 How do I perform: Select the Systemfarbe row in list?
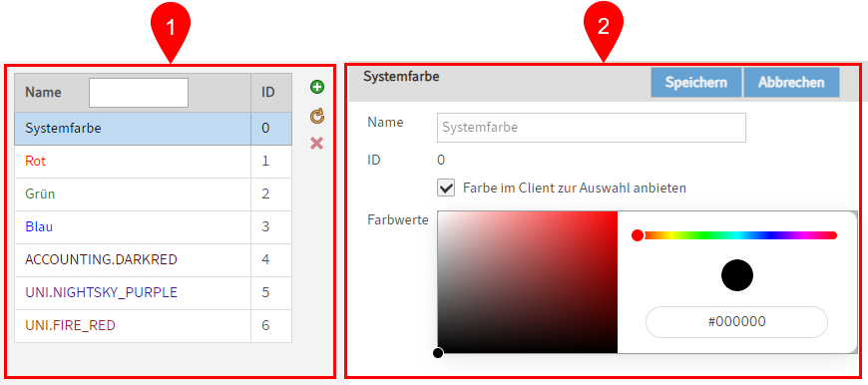point(153,129)
